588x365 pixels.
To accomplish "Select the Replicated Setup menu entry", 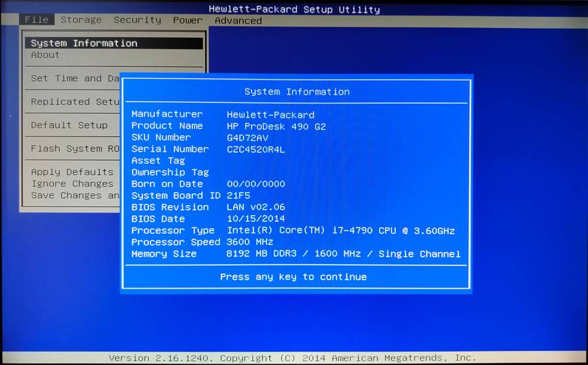I will 74,102.
